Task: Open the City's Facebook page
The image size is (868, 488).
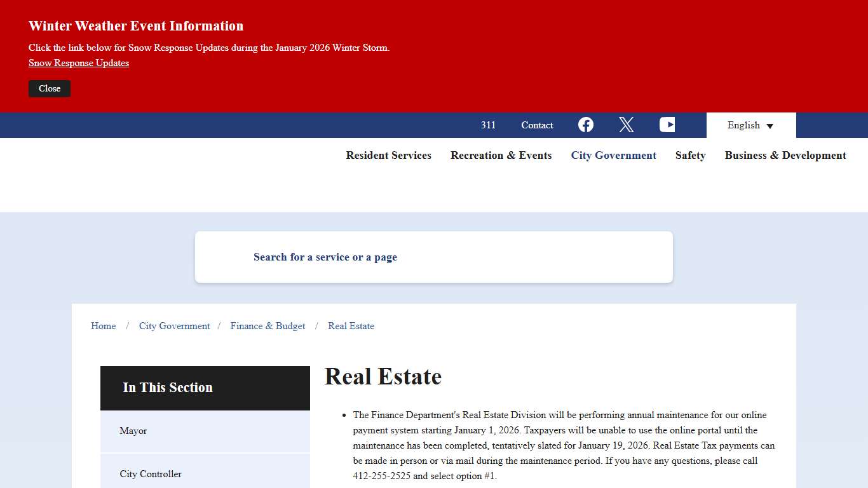Action: pyautogui.click(x=585, y=125)
